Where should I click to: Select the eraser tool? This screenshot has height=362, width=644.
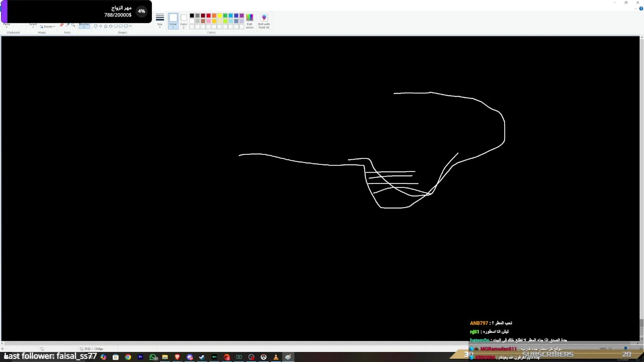pos(61,25)
